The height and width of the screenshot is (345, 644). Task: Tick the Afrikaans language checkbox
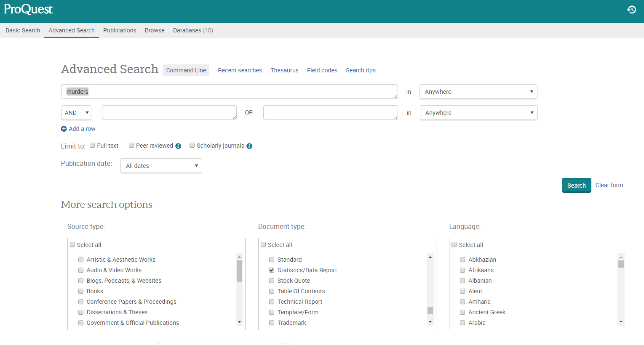point(462,270)
